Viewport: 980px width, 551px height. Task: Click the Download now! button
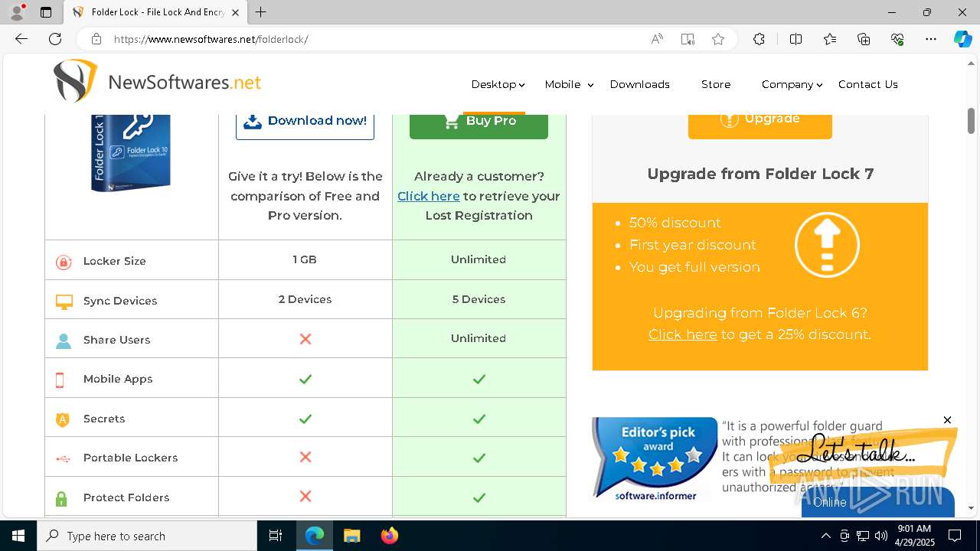(x=305, y=126)
